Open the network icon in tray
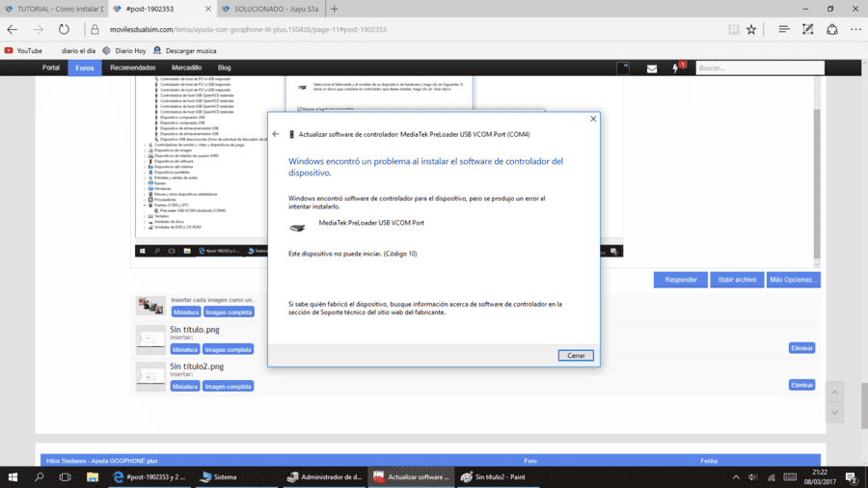The width and height of the screenshot is (868, 488). point(772,477)
